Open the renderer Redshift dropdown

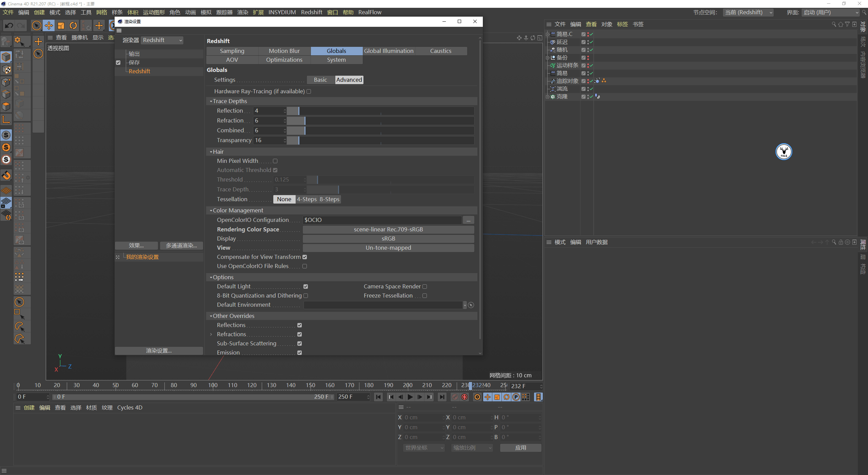click(x=162, y=40)
